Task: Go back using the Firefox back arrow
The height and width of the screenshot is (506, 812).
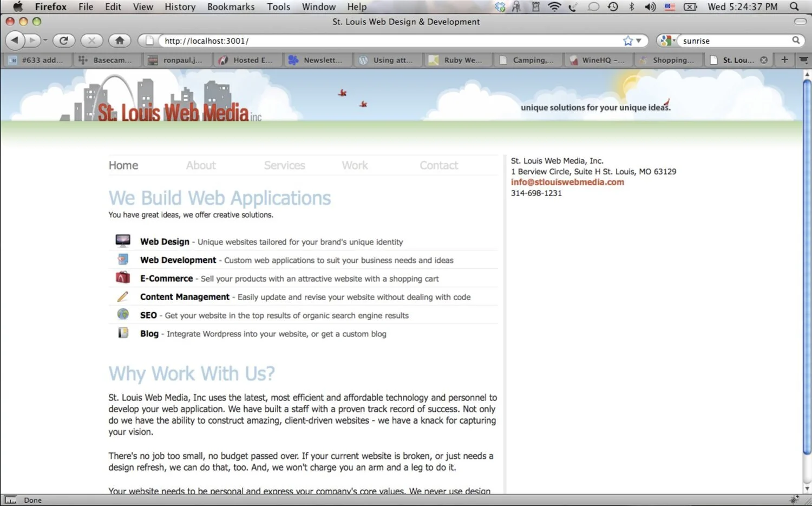Action: (15, 40)
